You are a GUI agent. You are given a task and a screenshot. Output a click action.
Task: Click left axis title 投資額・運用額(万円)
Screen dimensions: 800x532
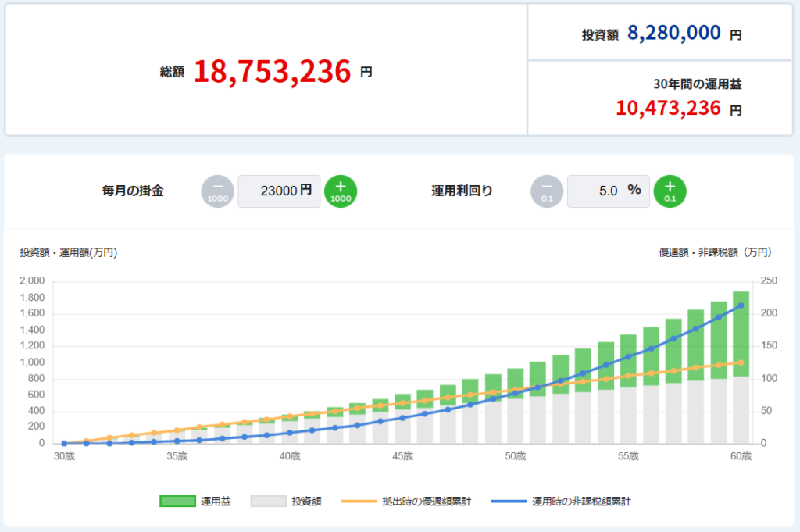69,252
